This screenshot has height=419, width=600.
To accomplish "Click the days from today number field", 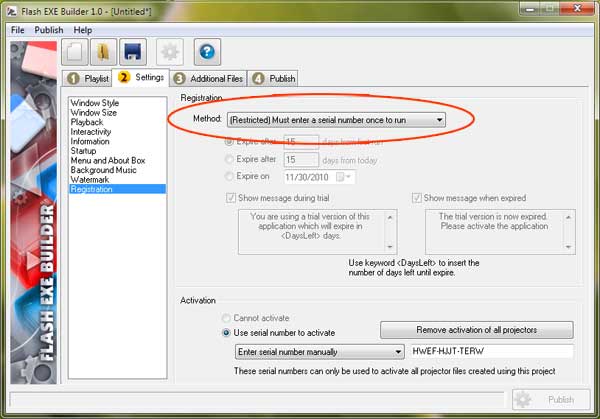I will 301,160.
